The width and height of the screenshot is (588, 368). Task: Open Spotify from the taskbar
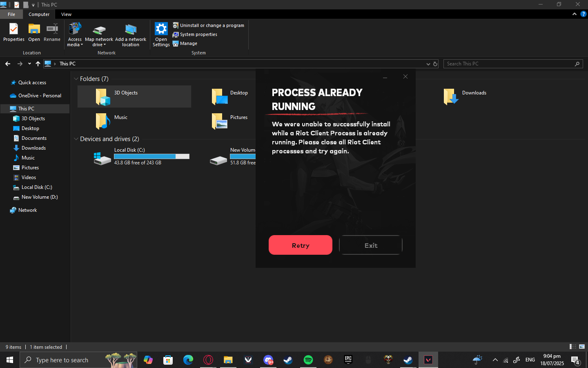point(308,360)
